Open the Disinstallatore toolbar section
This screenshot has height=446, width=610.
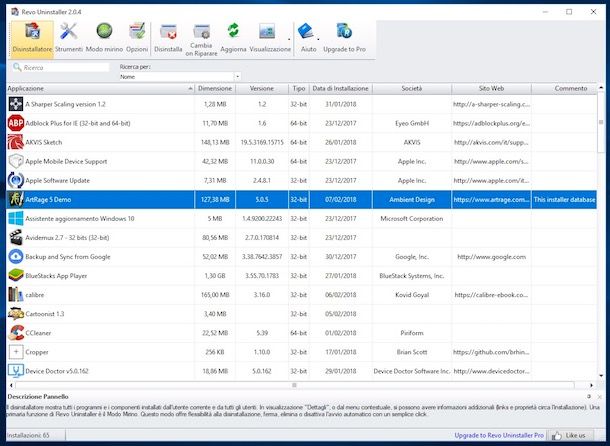(32, 39)
